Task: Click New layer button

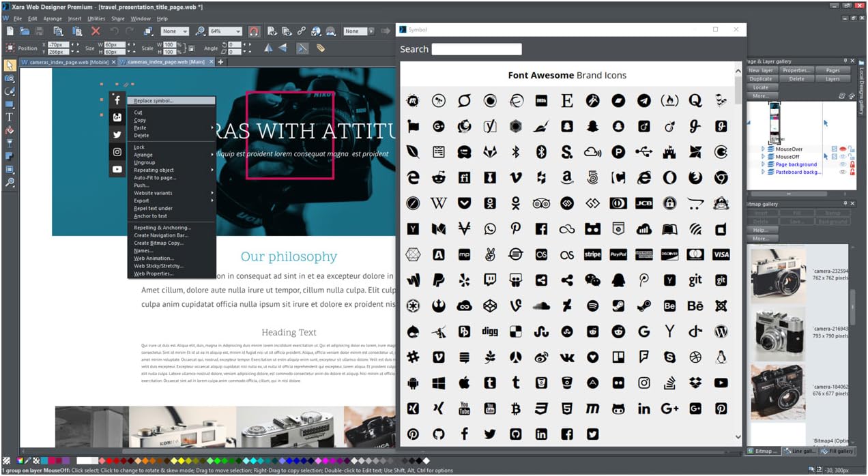Action: (761, 70)
